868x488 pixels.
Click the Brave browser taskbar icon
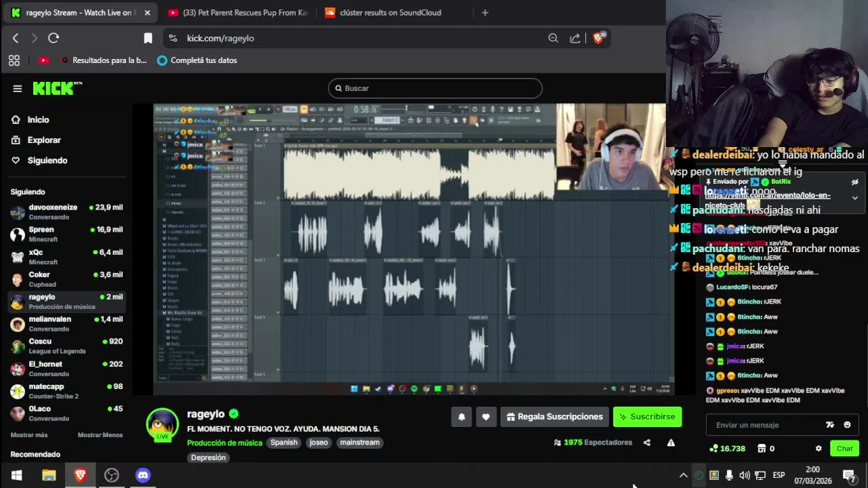80,475
